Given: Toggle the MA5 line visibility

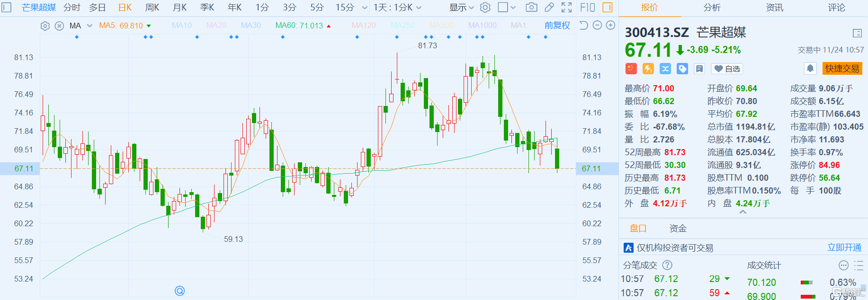Looking at the screenshot, I should 125,26.
